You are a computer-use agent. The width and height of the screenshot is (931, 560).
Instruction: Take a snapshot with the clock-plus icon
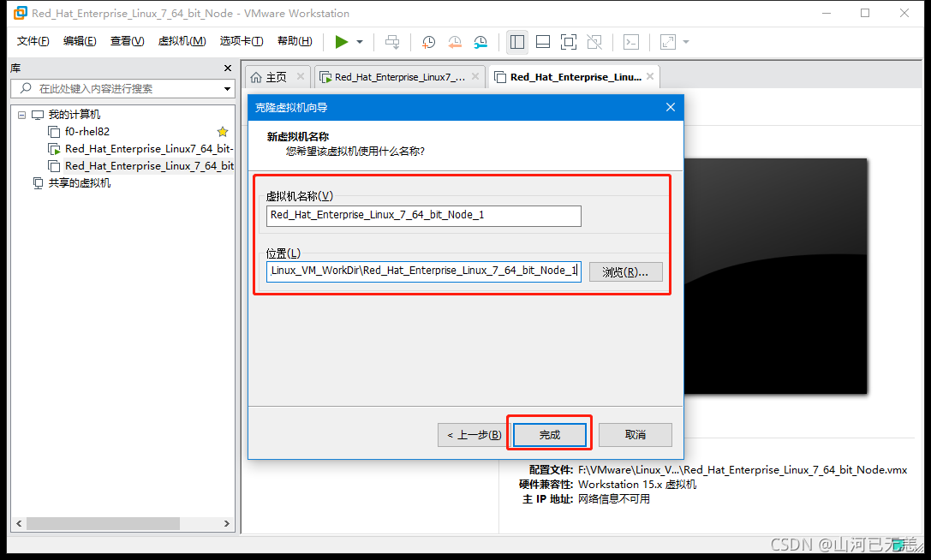(x=428, y=42)
